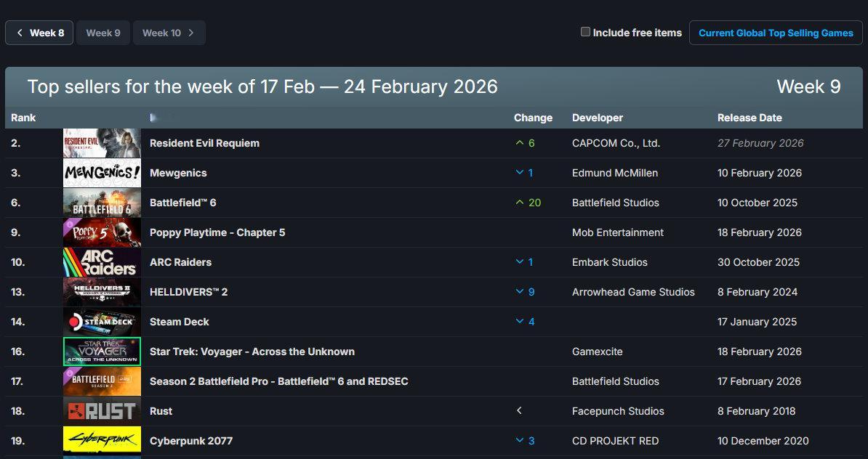Open the HELLDIVERS 2 thumbnail image
The height and width of the screenshot is (459, 868).
(x=102, y=292)
